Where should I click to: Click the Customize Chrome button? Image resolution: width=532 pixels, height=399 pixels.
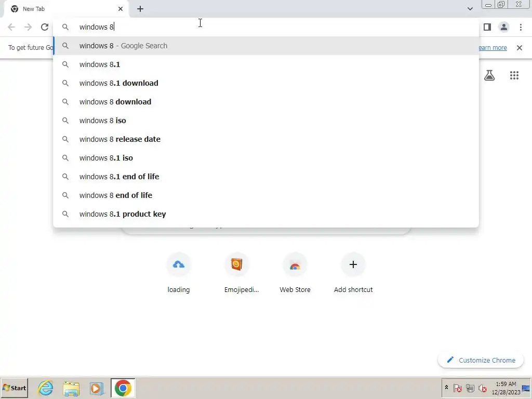click(x=481, y=361)
